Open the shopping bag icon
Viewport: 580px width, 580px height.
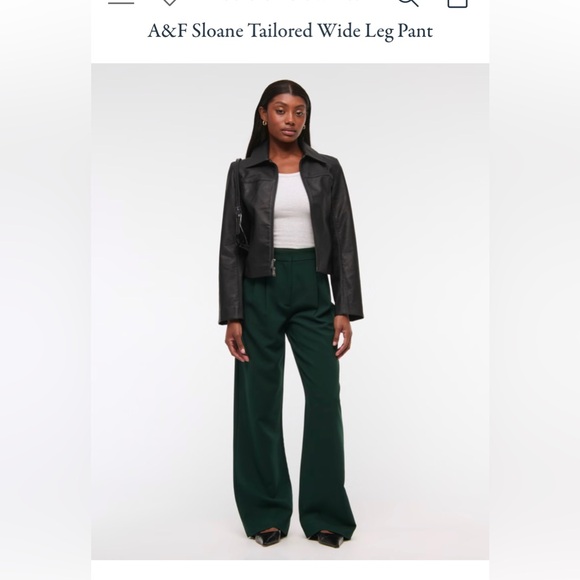pos(458,3)
